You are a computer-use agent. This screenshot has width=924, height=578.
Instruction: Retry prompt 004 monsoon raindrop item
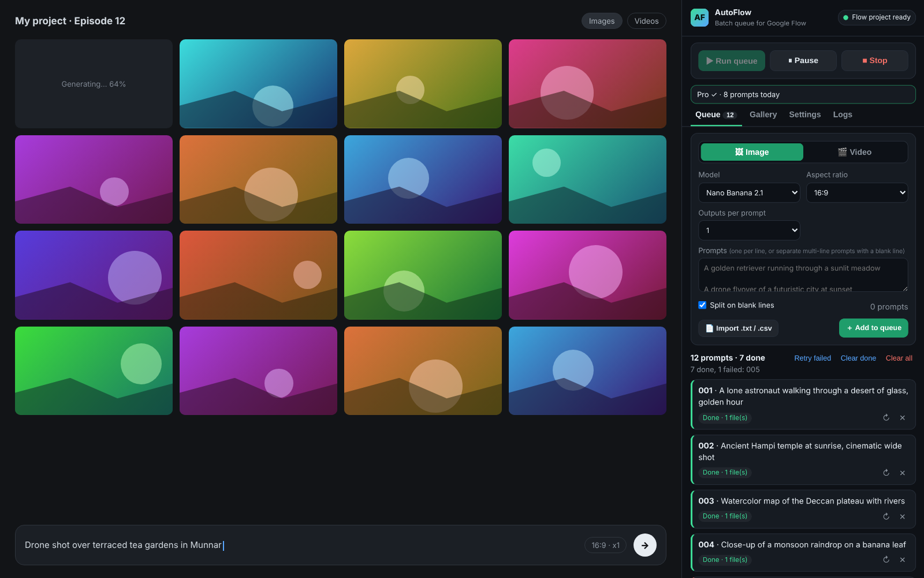click(886, 560)
